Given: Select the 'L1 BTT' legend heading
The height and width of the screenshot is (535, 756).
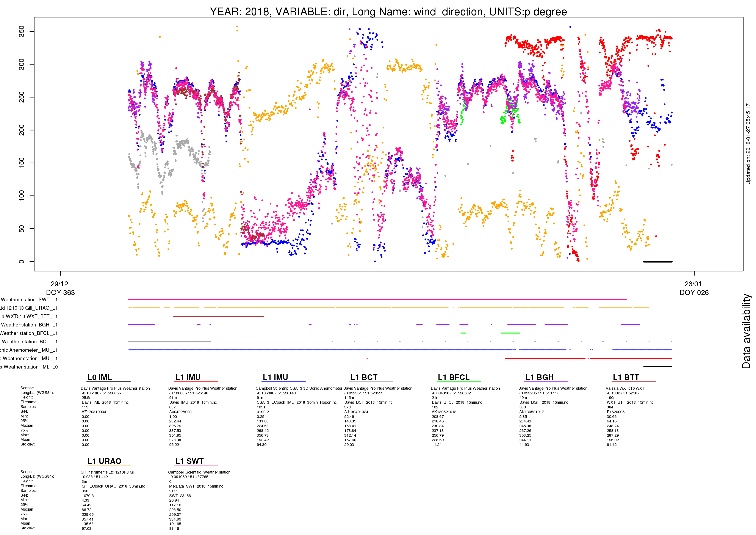Looking at the screenshot, I should [626, 377].
